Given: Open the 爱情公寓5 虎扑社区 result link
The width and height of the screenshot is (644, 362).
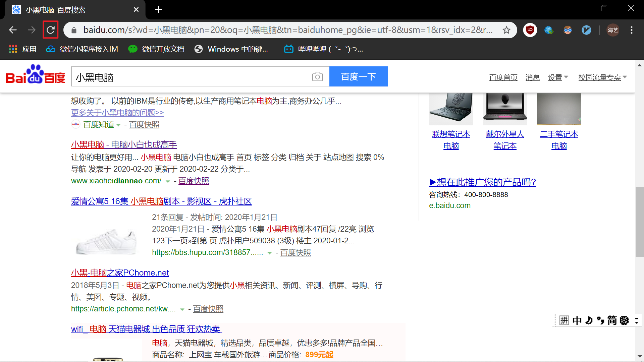Looking at the screenshot, I should [x=161, y=201].
